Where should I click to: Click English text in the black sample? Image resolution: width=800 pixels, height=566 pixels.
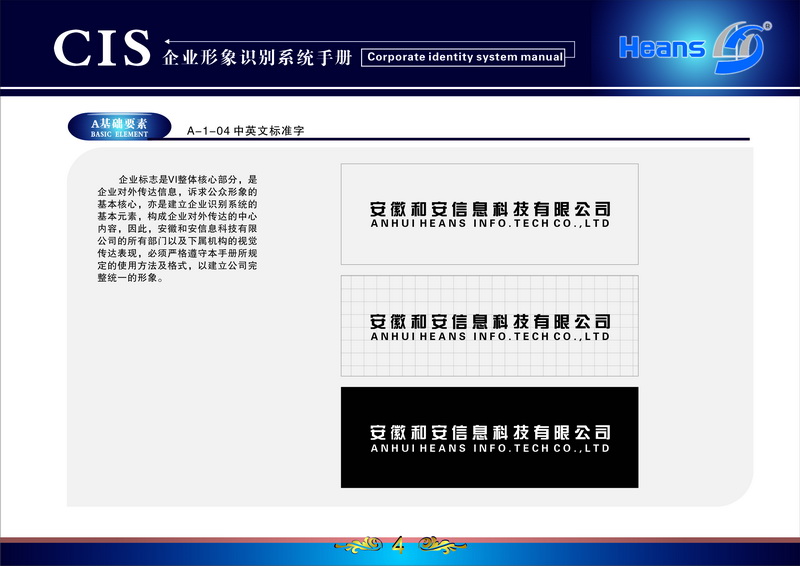coord(490,448)
